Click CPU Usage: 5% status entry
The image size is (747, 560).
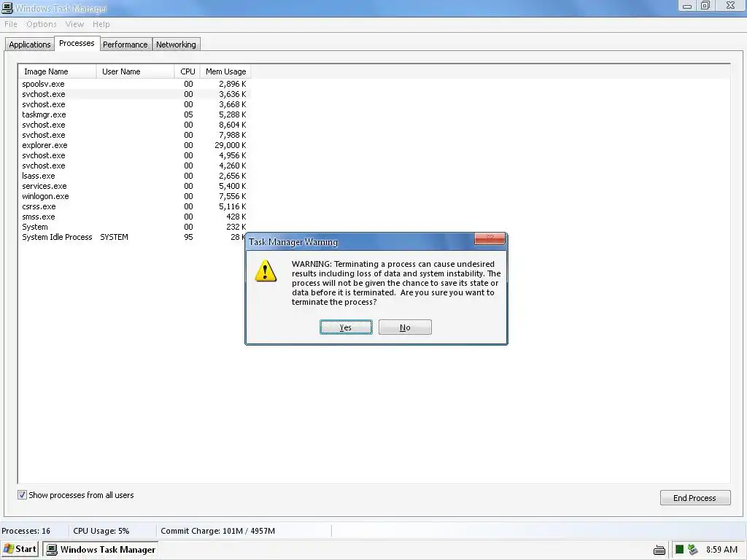pyautogui.click(x=101, y=531)
